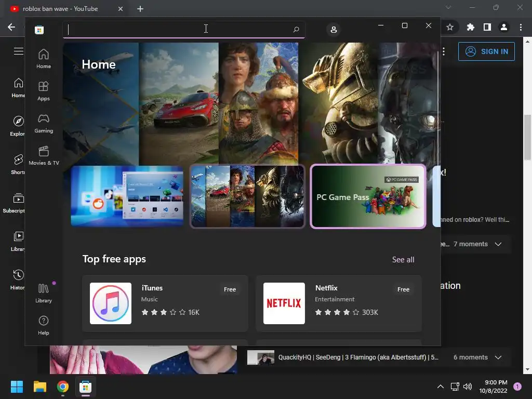Image resolution: width=532 pixels, height=399 pixels.
Task: Open Library in Microsoft Store sidebar
Action: coord(44,293)
